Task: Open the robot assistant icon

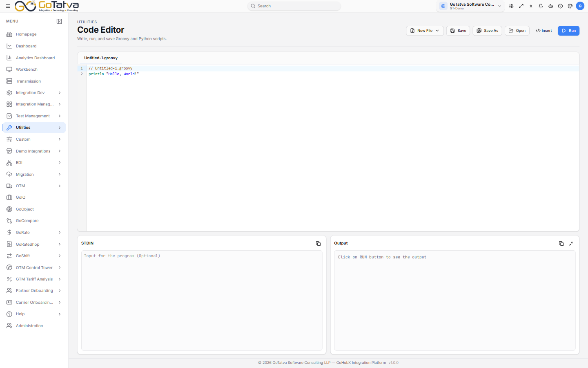Action: (x=550, y=6)
